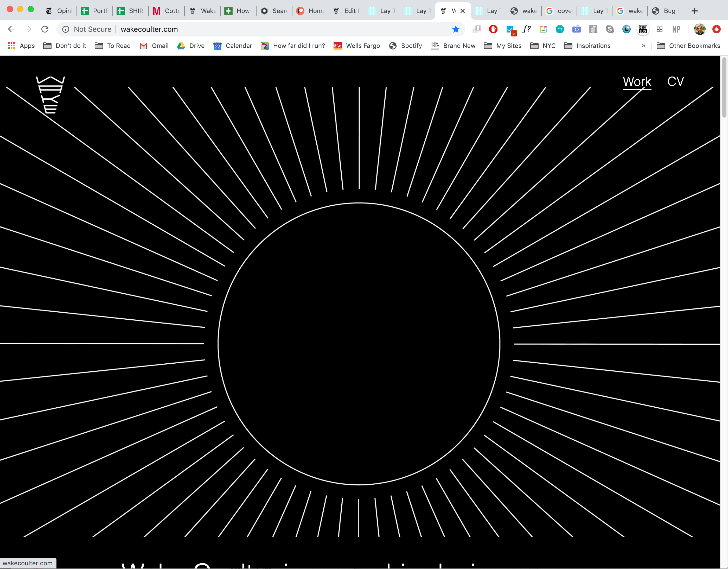The height and width of the screenshot is (569, 728).
Task: Click the Skype extension icon
Action: [x=610, y=29]
